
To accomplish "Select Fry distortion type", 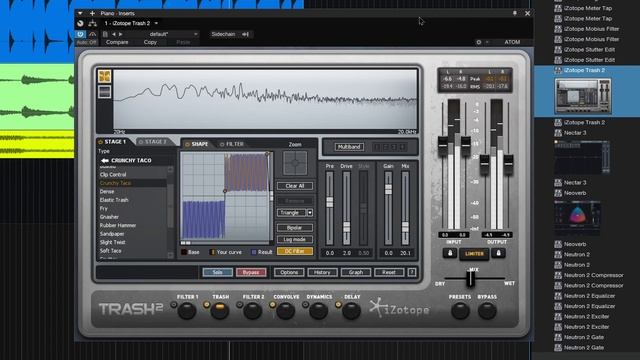I will click(x=104, y=209).
